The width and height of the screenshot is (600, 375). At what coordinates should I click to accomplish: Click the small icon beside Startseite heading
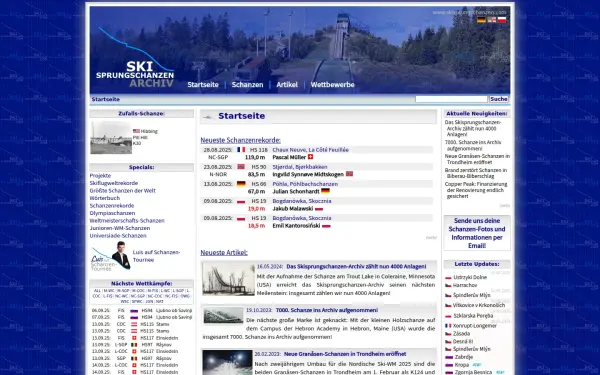209,117
